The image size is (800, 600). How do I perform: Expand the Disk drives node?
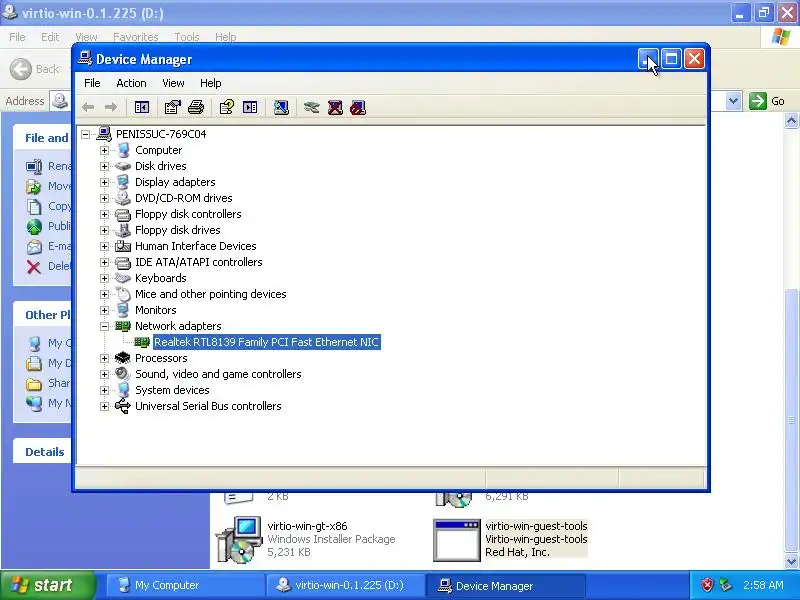pos(105,166)
